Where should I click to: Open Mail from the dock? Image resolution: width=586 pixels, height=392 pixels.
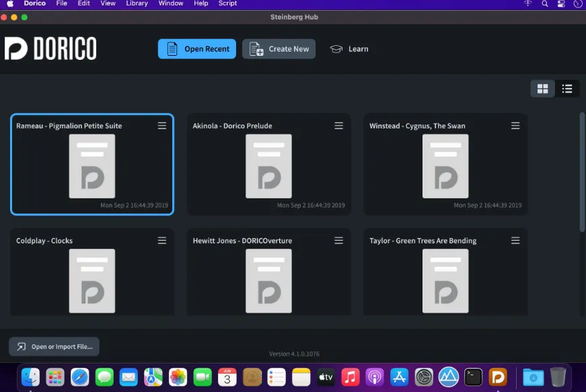(129, 377)
